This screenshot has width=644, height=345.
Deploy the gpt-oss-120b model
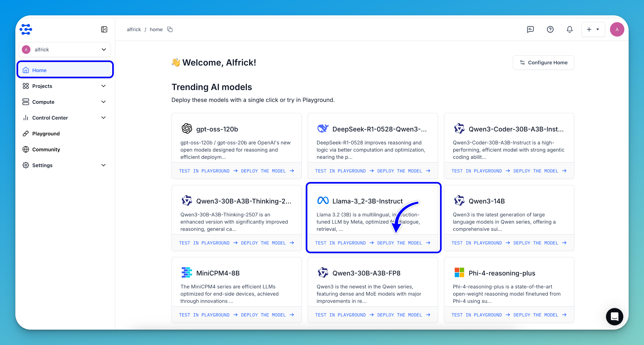point(268,171)
